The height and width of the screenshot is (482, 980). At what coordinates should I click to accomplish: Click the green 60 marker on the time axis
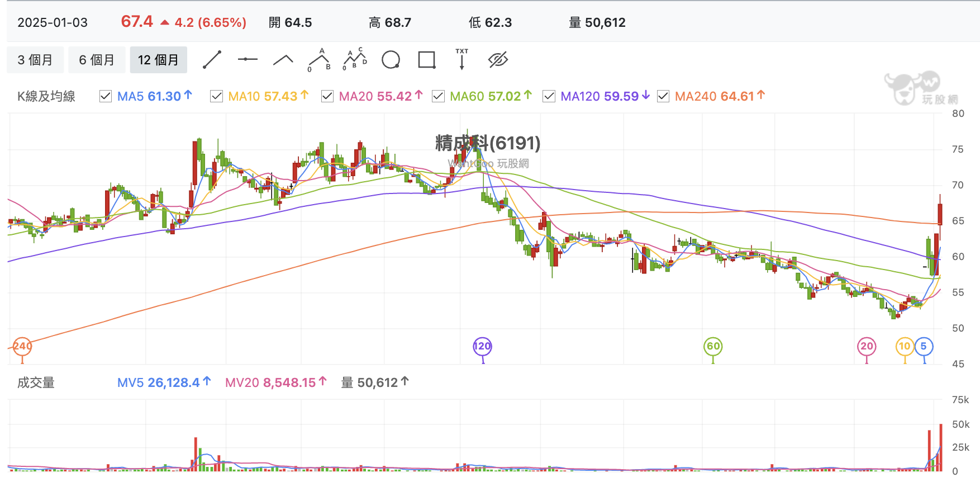(713, 346)
